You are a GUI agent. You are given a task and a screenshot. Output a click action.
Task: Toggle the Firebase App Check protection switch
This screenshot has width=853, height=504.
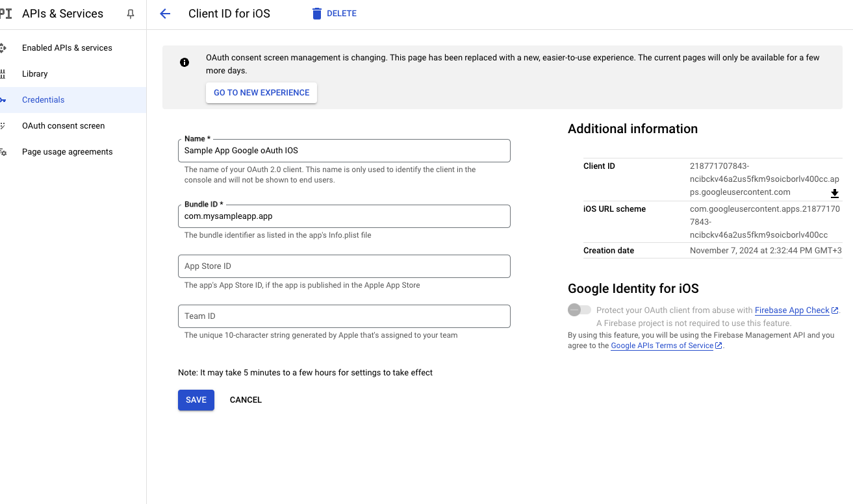(x=579, y=310)
